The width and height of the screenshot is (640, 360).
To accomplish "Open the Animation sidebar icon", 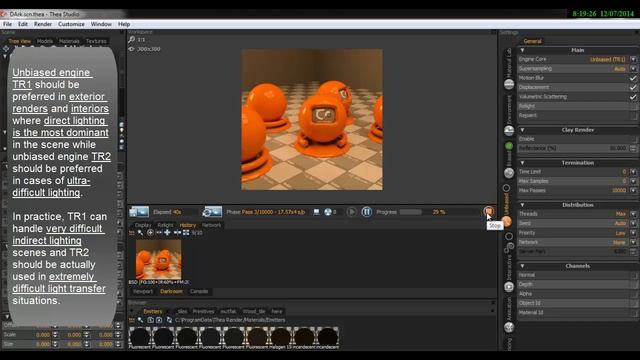I will (x=509, y=327).
